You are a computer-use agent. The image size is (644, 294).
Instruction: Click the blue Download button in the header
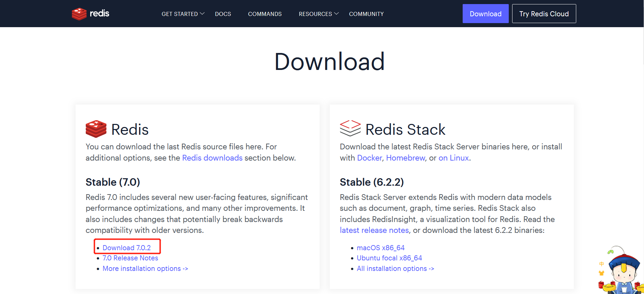(x=485, y=14)
